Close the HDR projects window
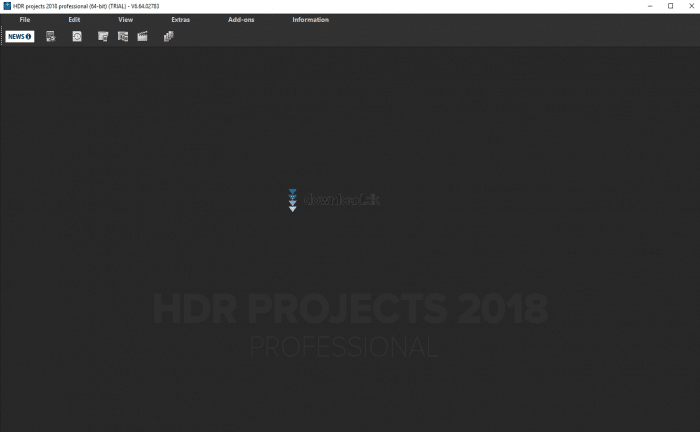 [691, 6]
